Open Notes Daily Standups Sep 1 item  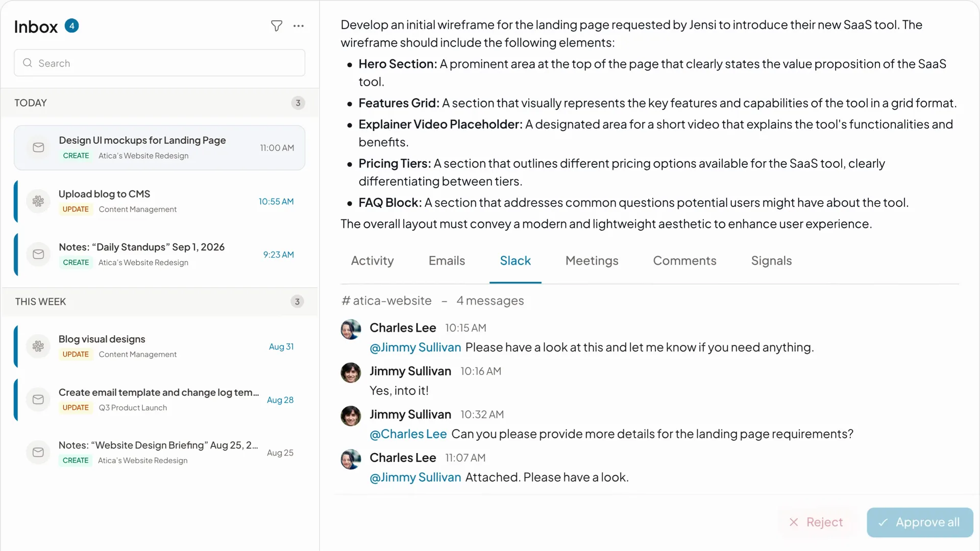[159, 254]
